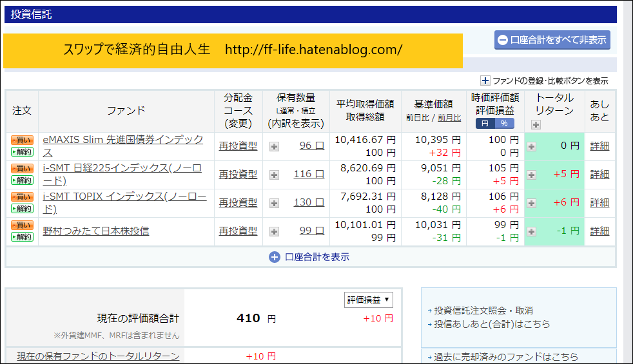Open 現在の保有ファンドのトータルリターン link

click(98, 356)
